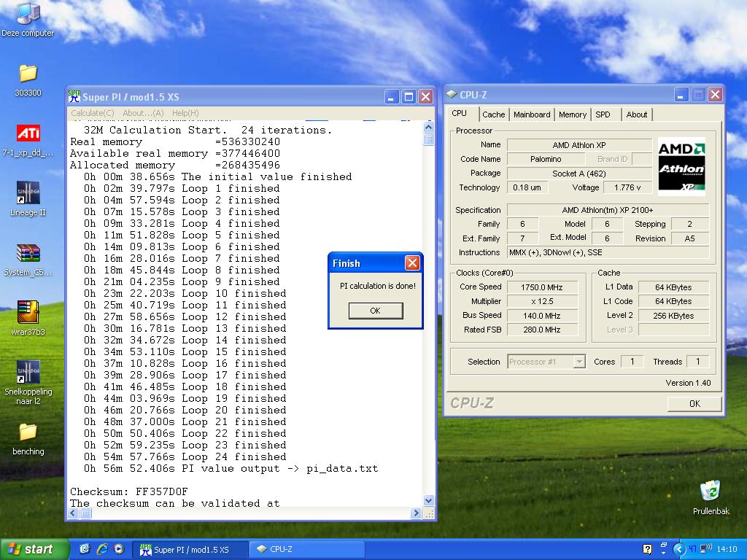Minimize the Super PI window
The height and width of the screenshot is (560, 747).
(391, 97)
